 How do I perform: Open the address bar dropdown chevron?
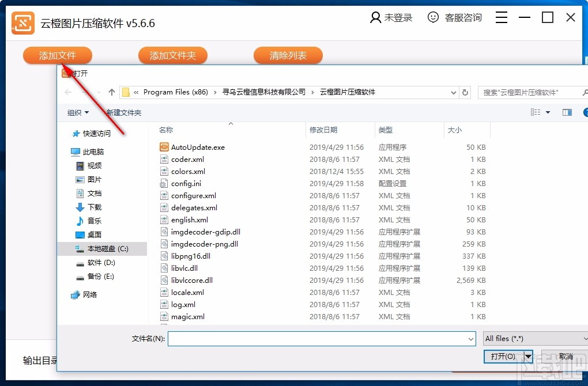tap(453, 92)
